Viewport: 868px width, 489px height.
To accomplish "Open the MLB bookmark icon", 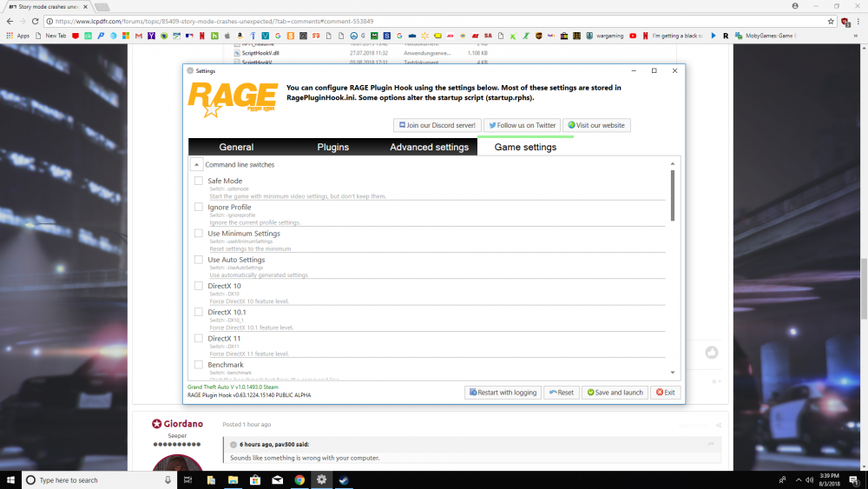I will coord(189,36).
